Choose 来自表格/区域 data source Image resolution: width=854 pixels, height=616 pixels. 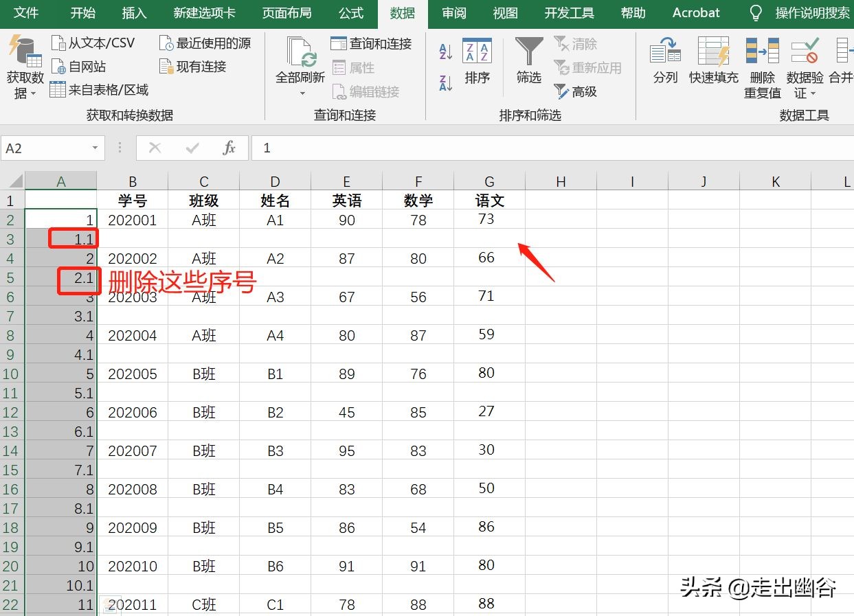coord(99,90)
